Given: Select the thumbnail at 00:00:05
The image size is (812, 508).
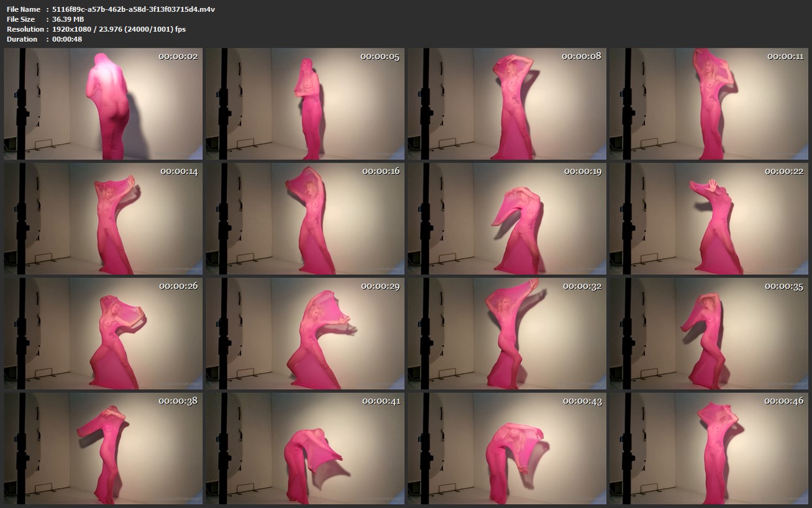Looking at the screenshot, I should click(305, 104).
